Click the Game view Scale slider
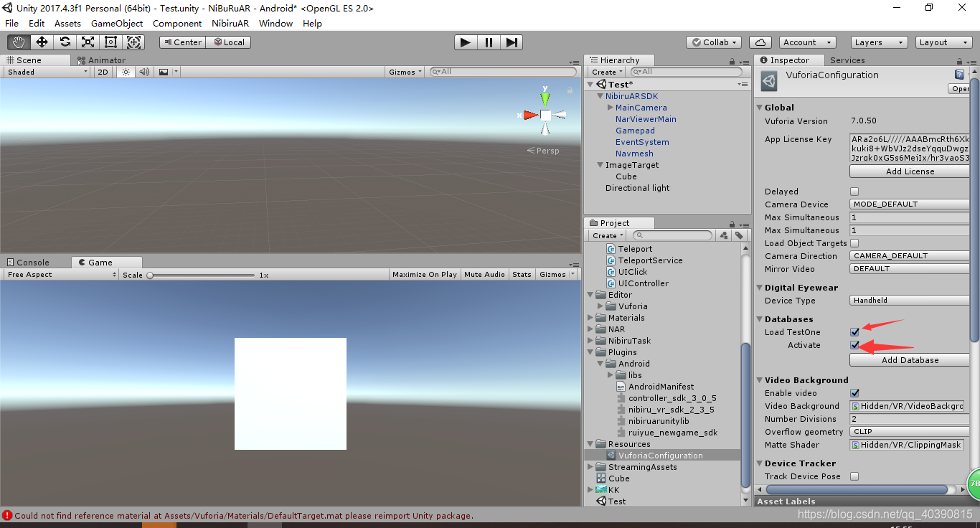This screenshot has width=980, height=528. point(201,275)
